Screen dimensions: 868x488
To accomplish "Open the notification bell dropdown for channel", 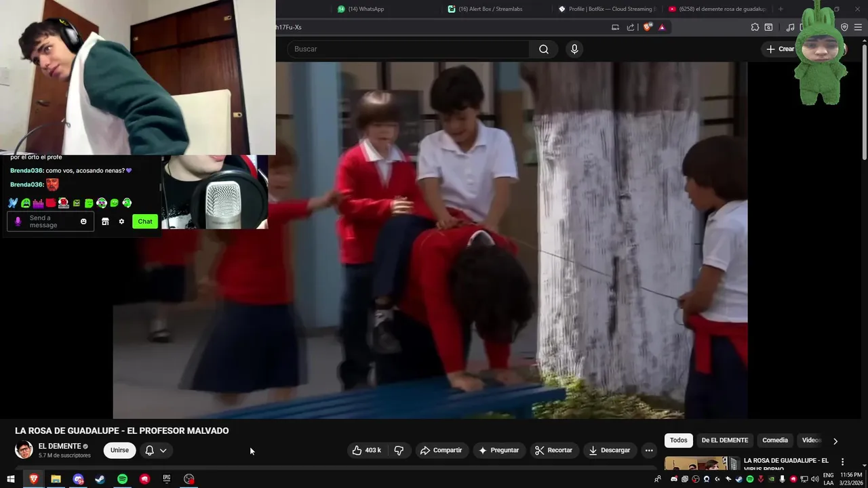I will pos(156,450).
